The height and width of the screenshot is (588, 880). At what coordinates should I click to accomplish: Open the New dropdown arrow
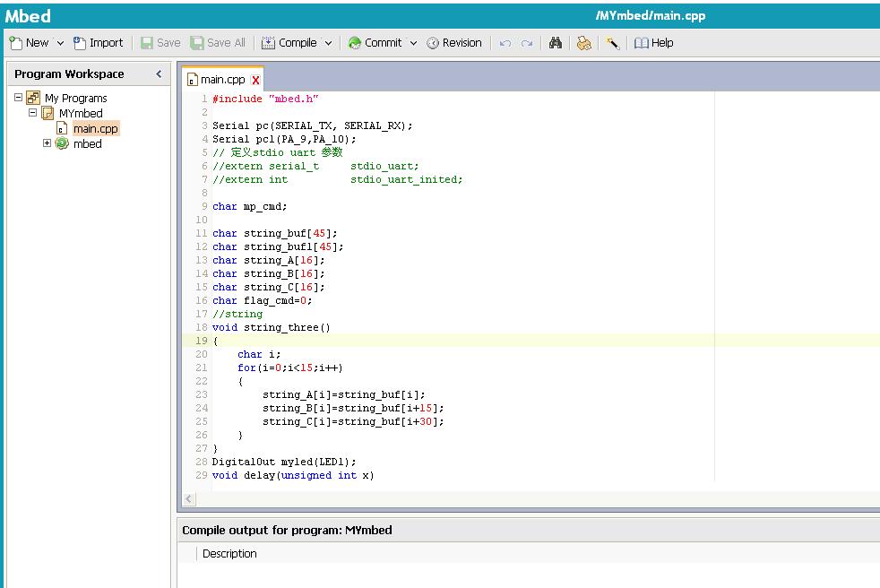[x=60, y=43]
